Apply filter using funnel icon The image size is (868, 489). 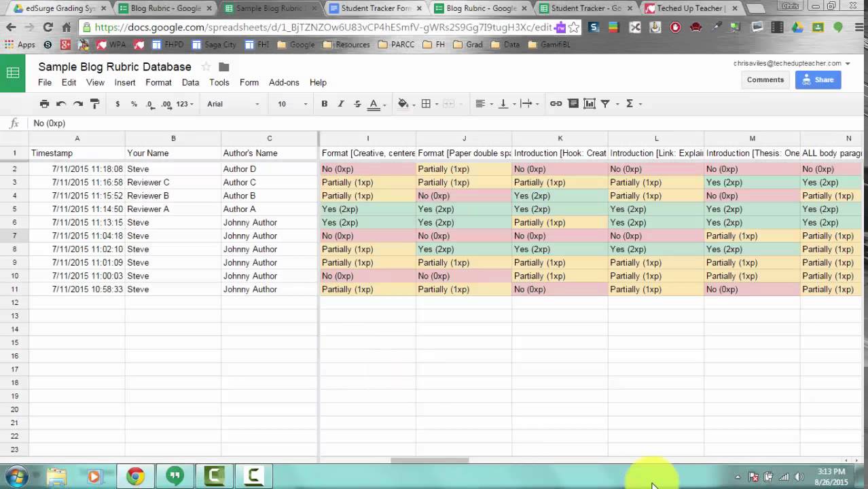(604, 104)
